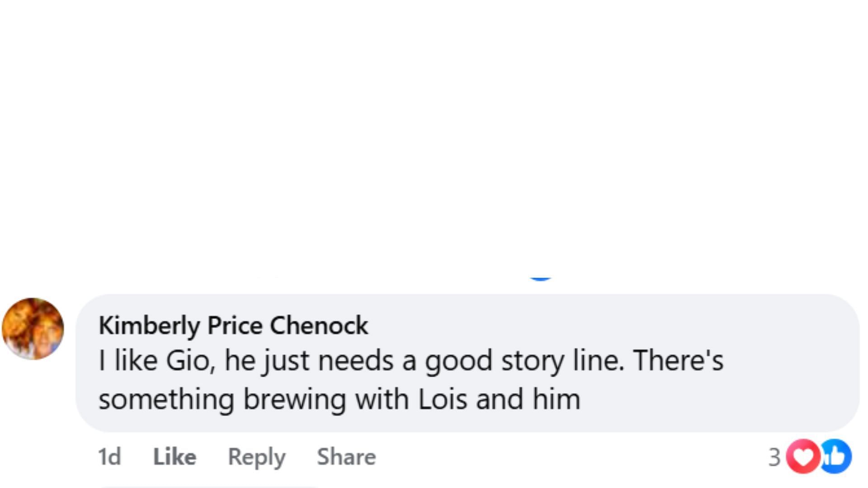Click the partial blue icon above the comment
The height and width of the screenshot is (488, 868).
540,278
